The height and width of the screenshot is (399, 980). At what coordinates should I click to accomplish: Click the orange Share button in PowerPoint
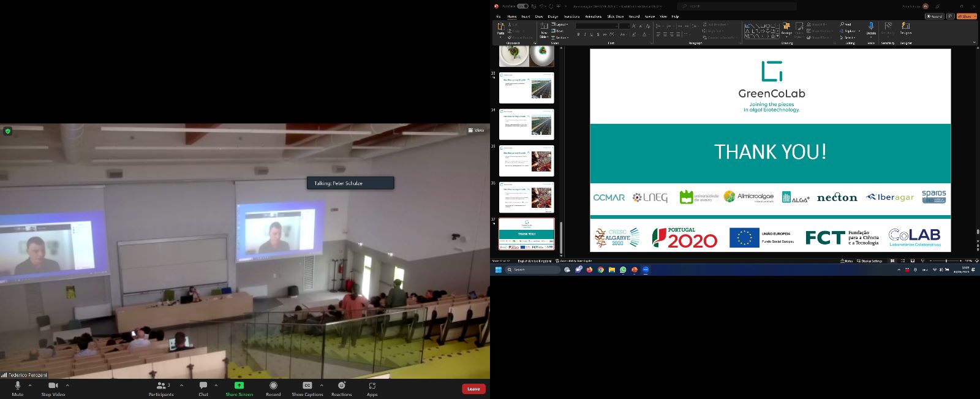[x=966, y=17]
